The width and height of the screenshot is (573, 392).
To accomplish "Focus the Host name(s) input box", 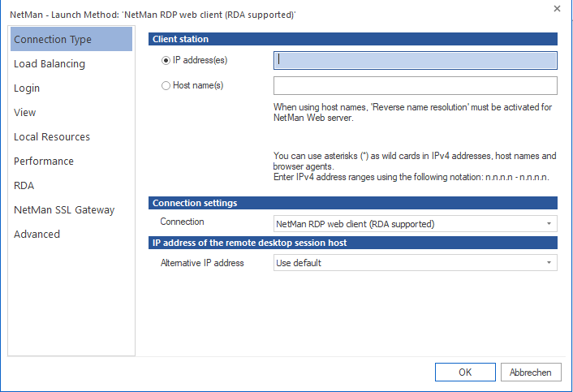I will click(x=415, y=86).
